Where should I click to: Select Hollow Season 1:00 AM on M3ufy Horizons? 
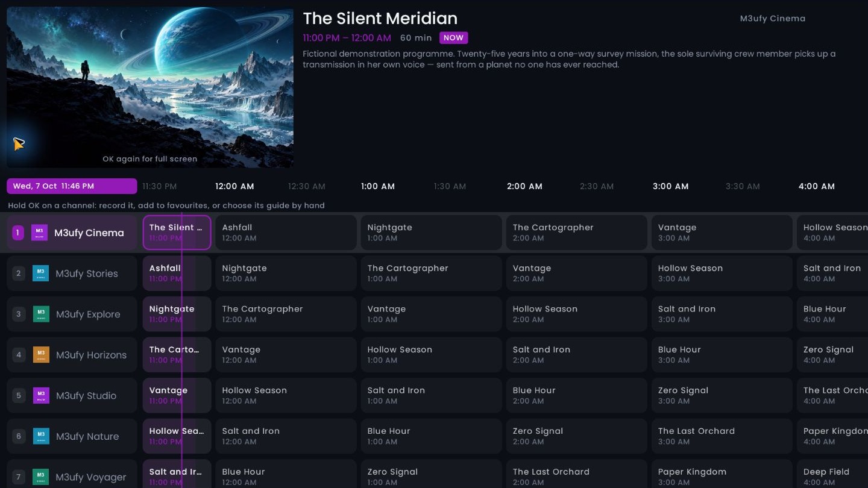[431, 355]
